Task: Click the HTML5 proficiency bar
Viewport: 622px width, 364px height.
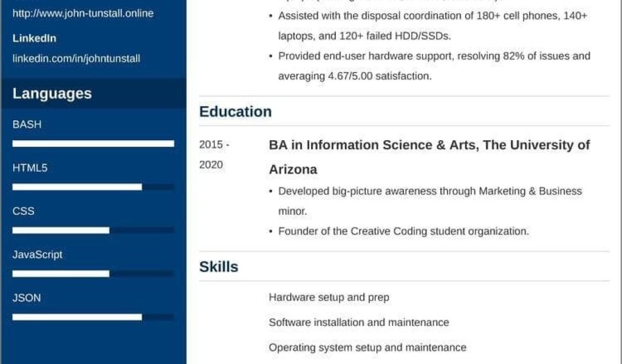Action: click(x=93, y=187)
